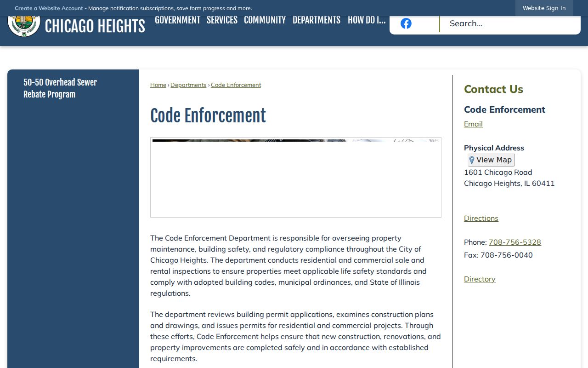Click the Contact Us heading

coord(493,89)
